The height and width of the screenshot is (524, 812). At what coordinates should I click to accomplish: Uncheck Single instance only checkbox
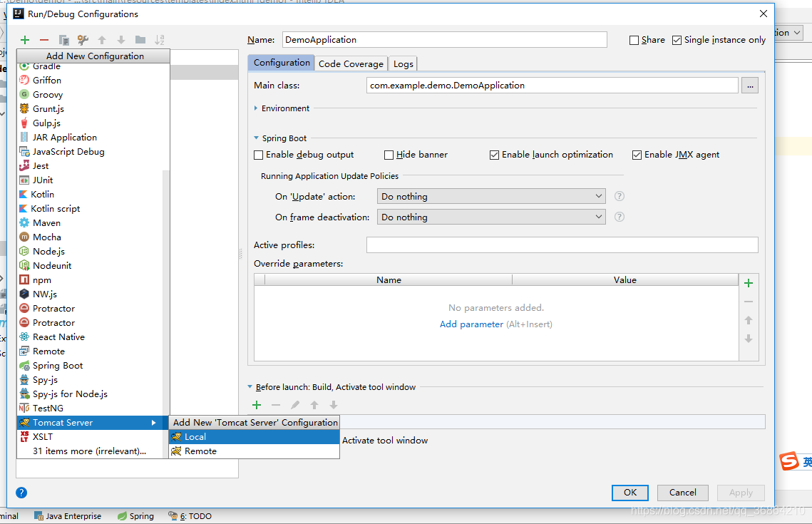[677, 40]
